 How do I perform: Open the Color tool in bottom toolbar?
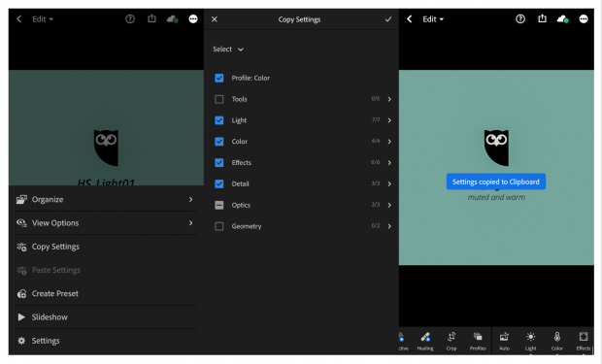coord(557,341)
